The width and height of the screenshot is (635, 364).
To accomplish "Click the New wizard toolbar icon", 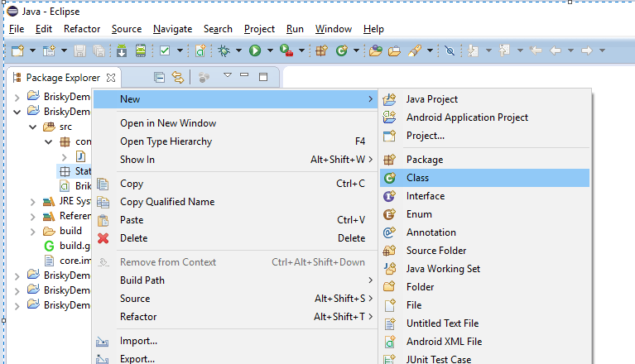I will (x=18, y=50).
